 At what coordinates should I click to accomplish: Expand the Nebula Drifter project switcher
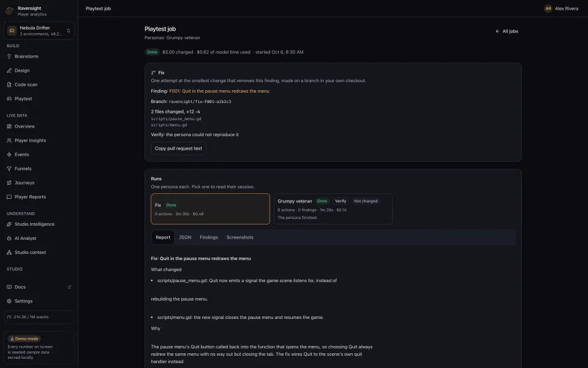coord(39,31)
